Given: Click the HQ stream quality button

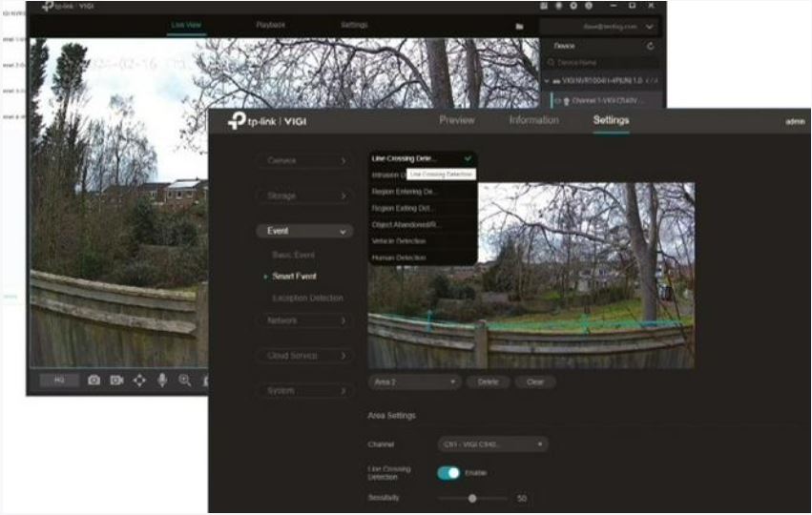Looking at the screenshot, I should pos(59,380).
